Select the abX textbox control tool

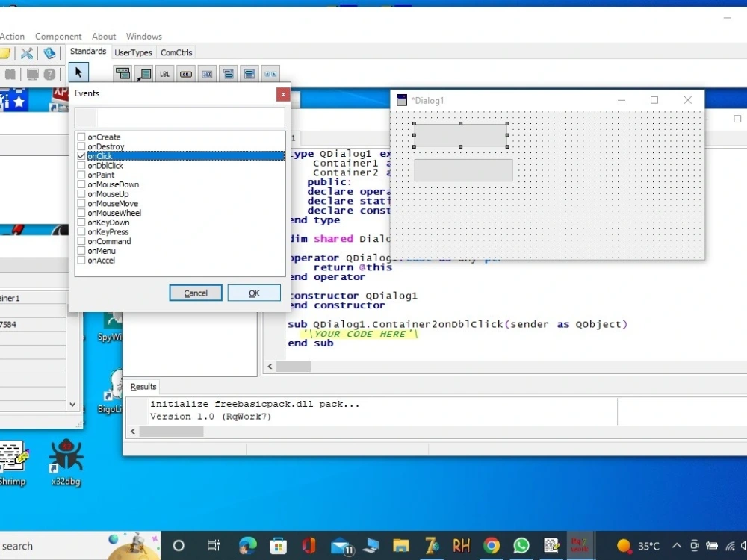click(207, 73)
